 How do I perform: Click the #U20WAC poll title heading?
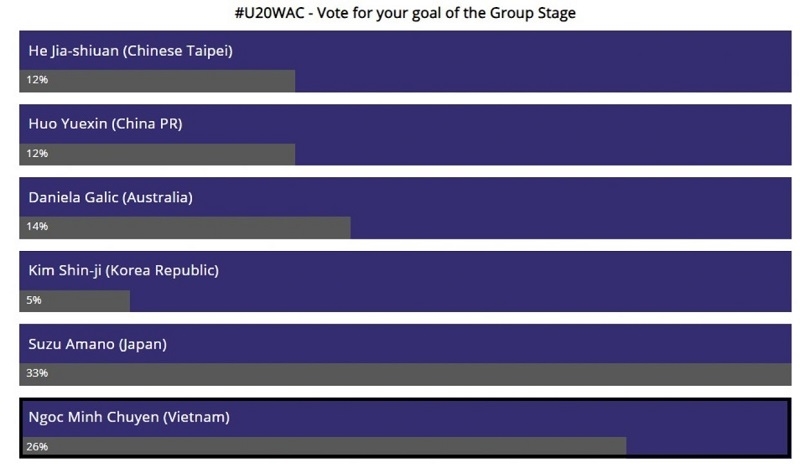[x=405, y=13]
